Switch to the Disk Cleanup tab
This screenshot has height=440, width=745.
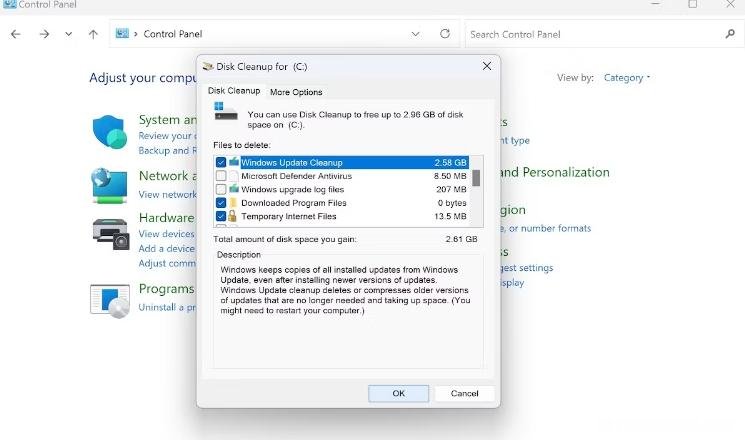pos(234,91)
